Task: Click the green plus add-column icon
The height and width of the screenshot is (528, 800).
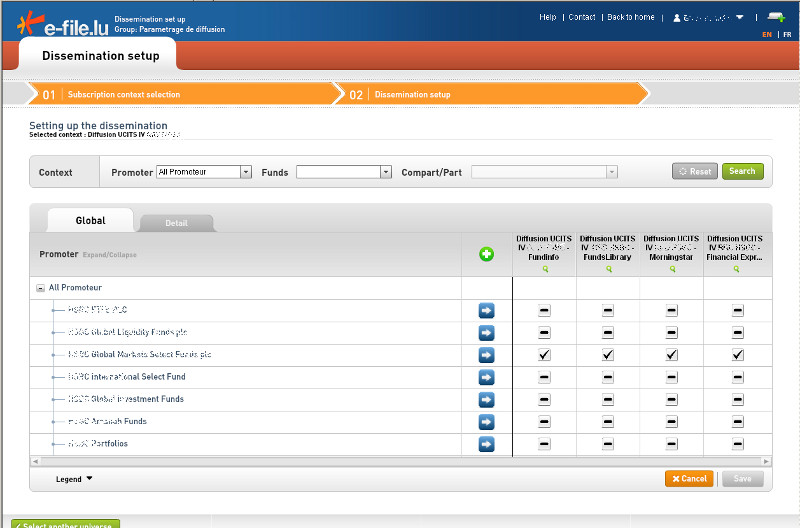Action: 486,254
